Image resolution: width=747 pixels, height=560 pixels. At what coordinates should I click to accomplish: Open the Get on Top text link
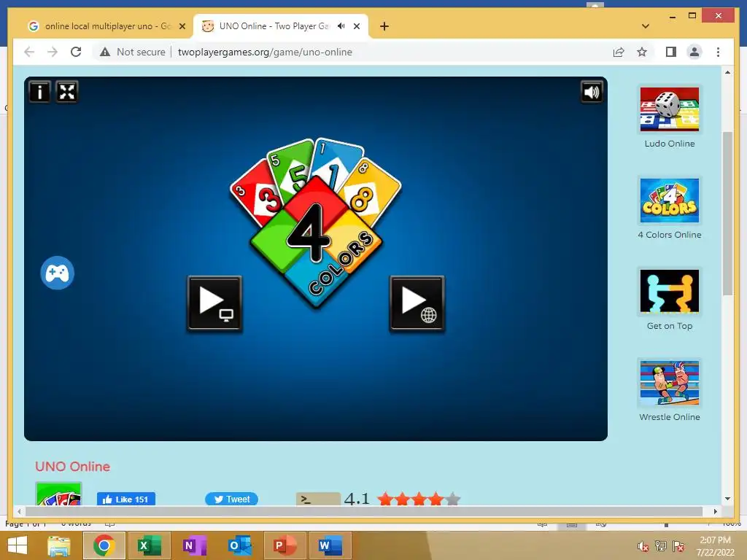(x=670, y=326)
